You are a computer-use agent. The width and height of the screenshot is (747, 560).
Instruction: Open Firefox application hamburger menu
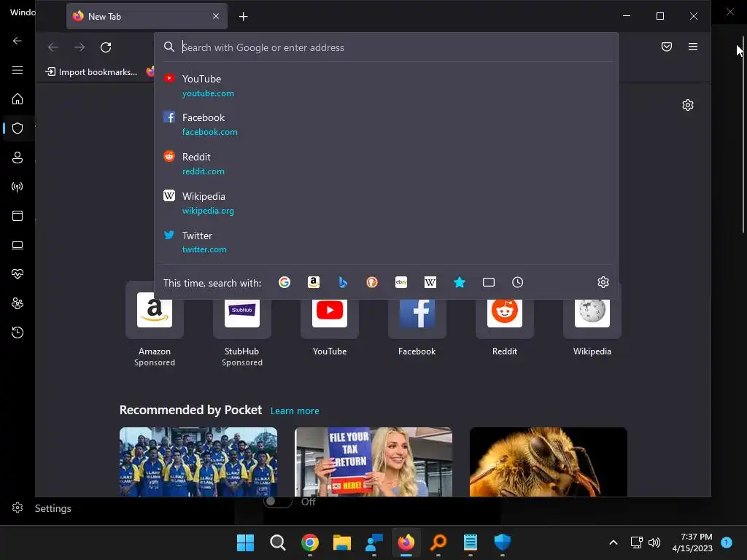tap(693, 47)
